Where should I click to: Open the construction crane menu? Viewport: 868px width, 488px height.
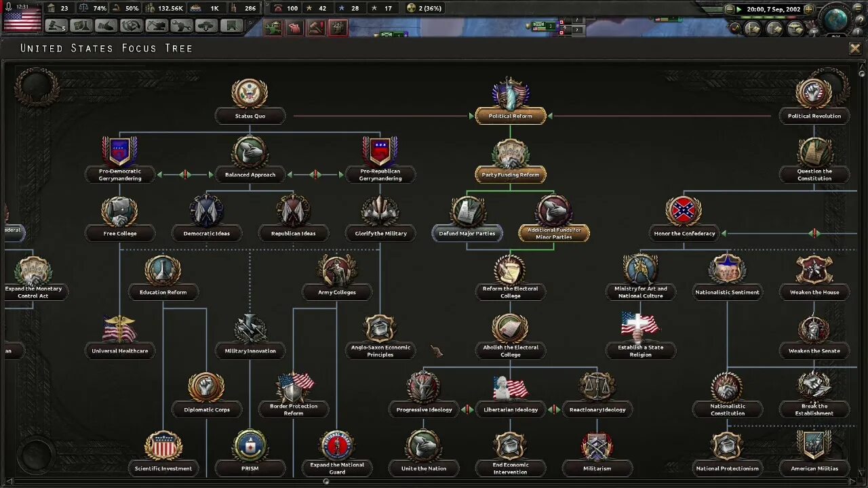(x=156, y=26)
